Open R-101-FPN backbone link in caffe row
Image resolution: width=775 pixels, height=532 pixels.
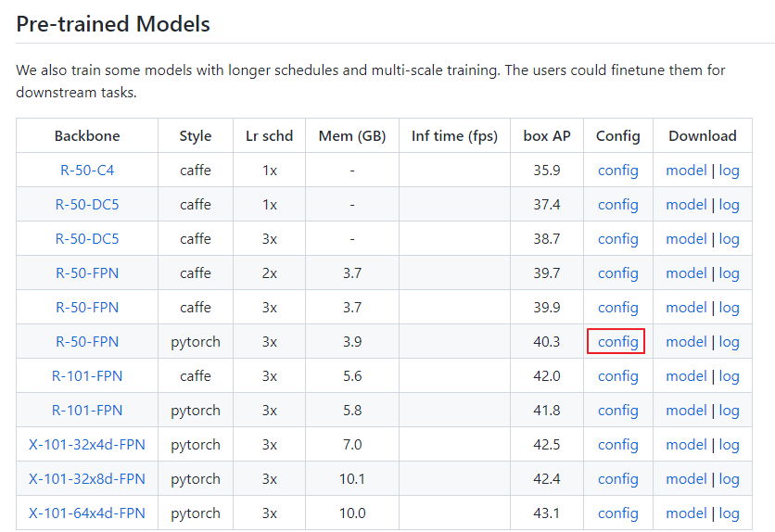(87, 376)
